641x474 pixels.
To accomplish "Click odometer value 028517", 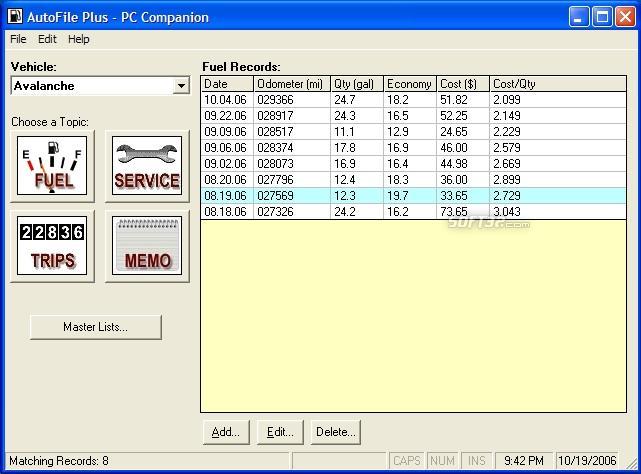I will coord(275,132).
